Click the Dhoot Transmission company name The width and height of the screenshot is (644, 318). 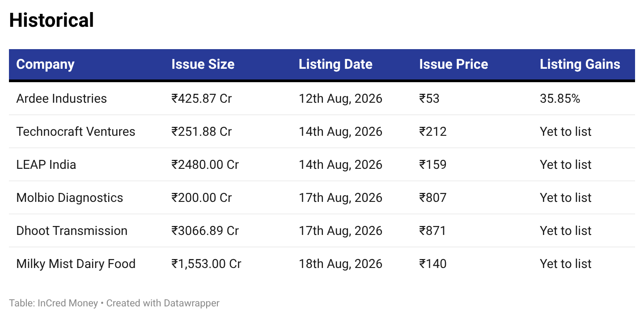[72, 230]
